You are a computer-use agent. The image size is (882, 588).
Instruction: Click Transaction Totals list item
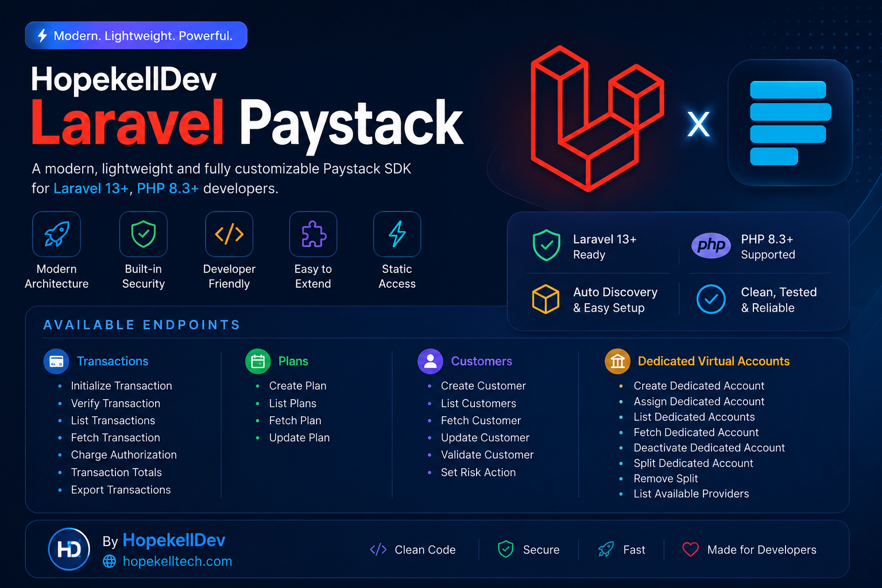click(117, 473)
